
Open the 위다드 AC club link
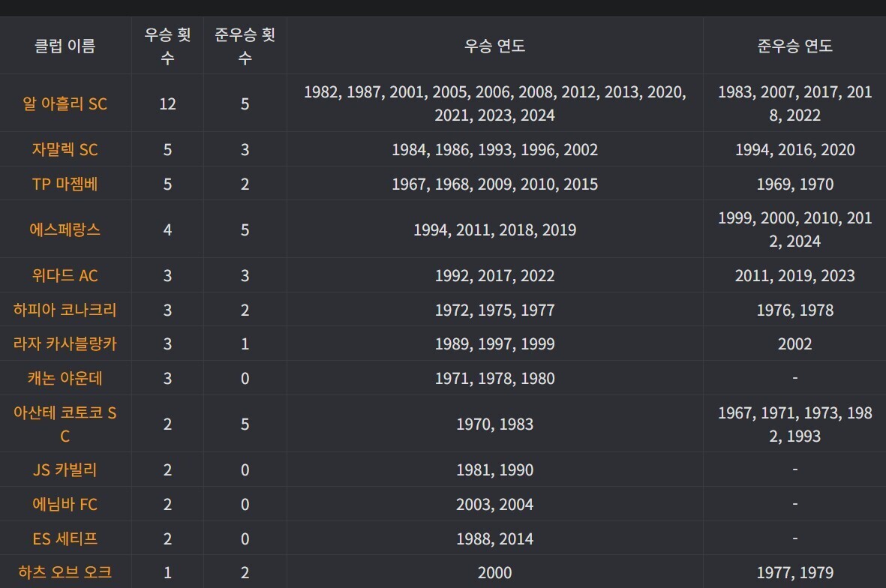(65, 276)
